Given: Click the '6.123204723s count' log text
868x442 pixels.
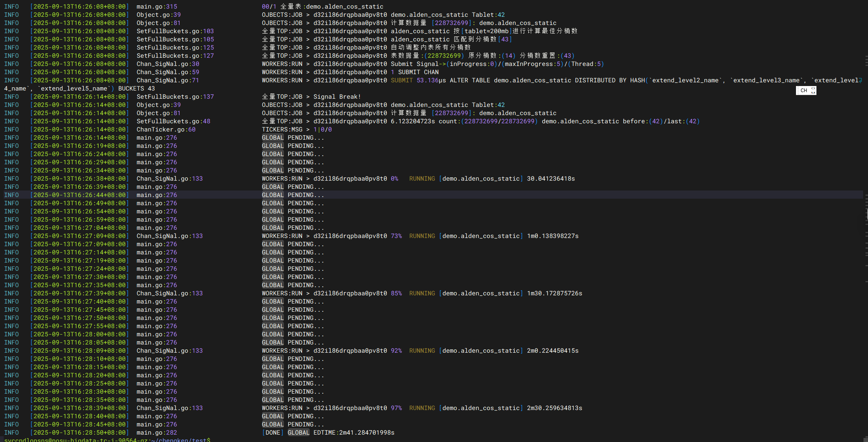Looking at the screenshot, I should coord(424,121).
